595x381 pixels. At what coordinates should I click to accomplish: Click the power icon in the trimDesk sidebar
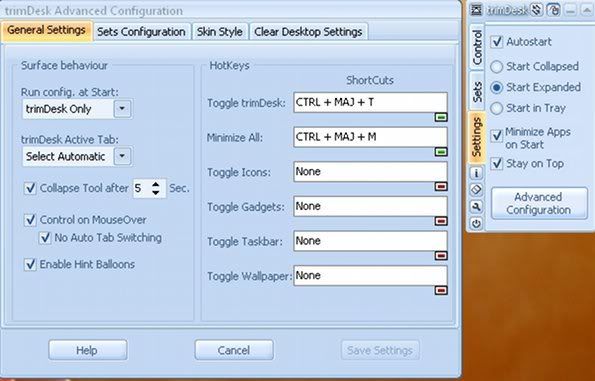pos(476,224)
